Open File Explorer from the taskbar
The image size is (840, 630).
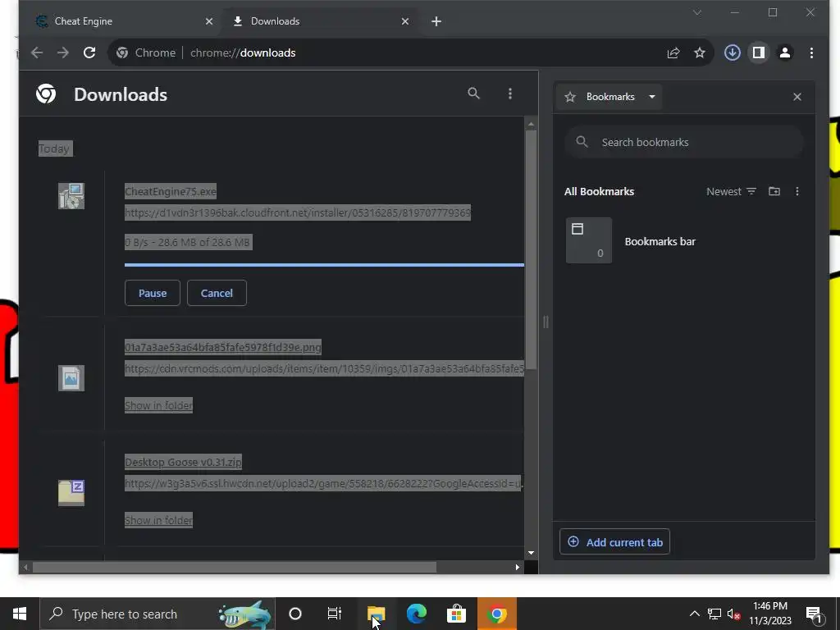(376, 614)
